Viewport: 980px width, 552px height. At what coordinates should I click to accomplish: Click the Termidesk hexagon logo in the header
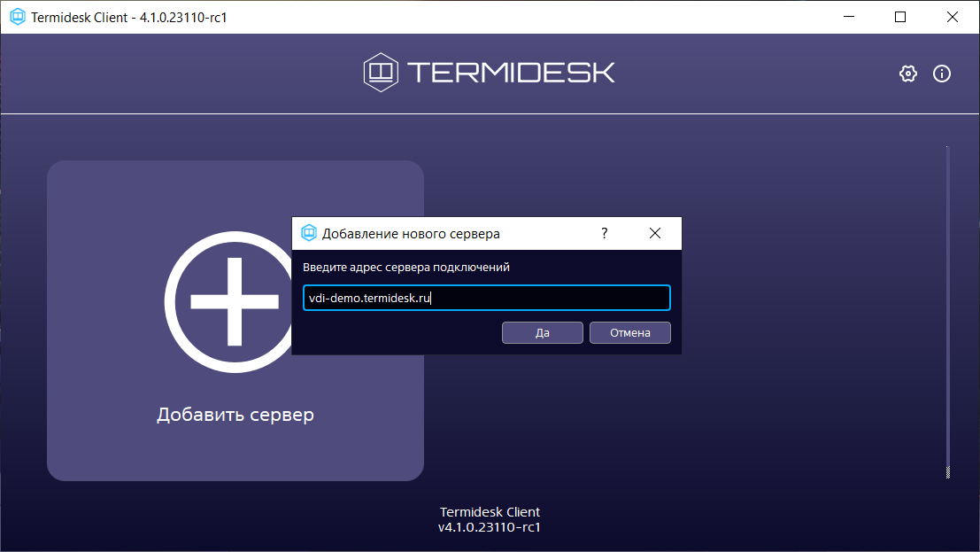381,72
